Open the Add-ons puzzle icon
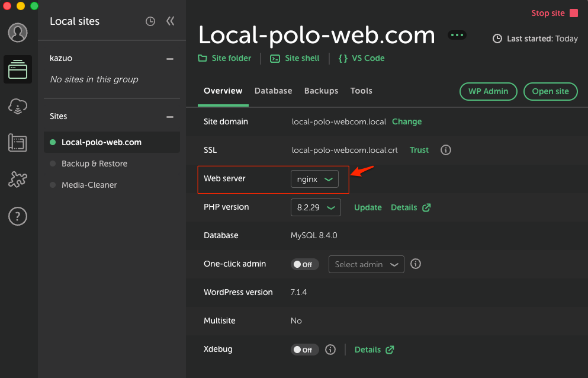 (18, 180)
